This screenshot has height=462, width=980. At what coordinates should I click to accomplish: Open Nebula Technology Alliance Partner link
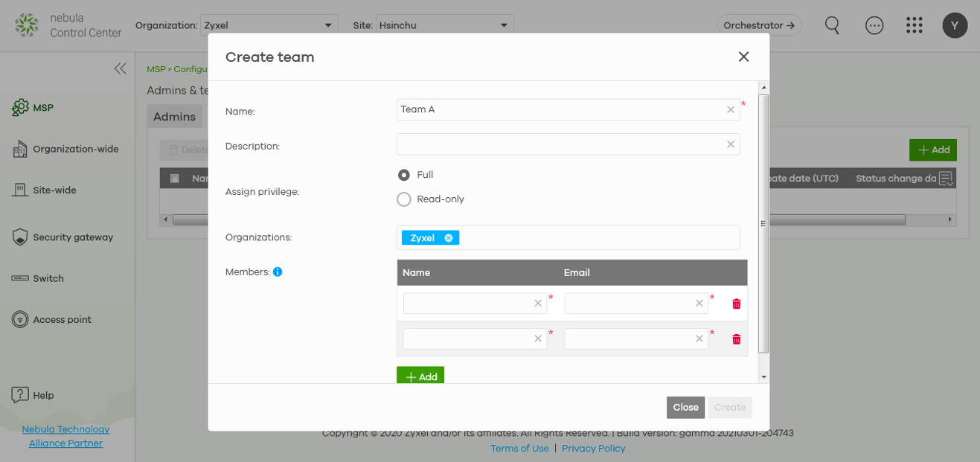click(x=65, y=437)
